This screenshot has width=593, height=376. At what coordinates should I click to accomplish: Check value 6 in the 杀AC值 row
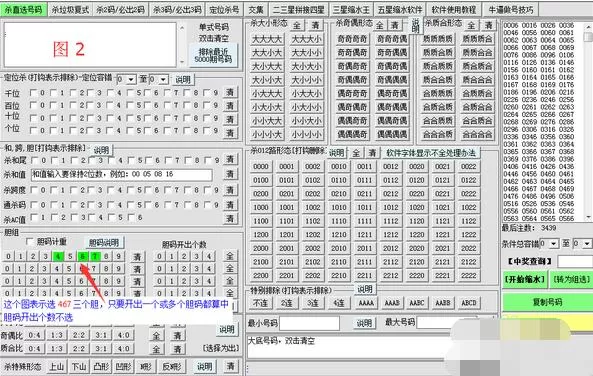(x=131, y=218)
